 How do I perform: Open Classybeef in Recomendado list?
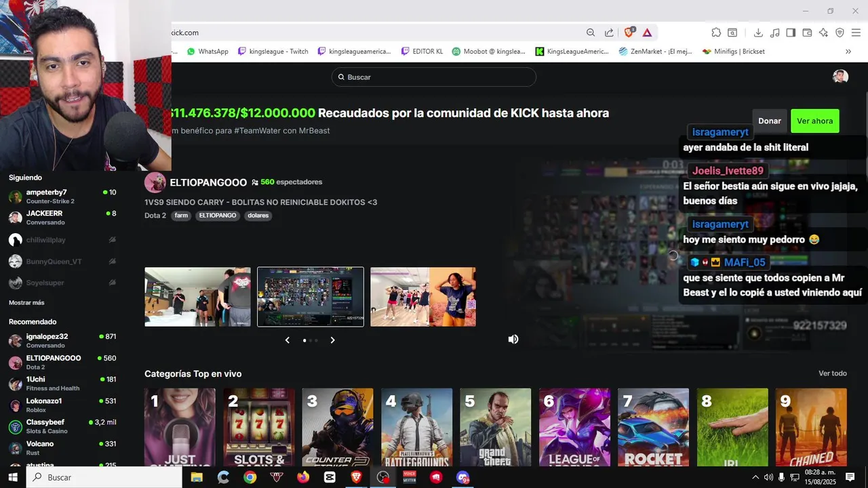click(x=62, y=426)
